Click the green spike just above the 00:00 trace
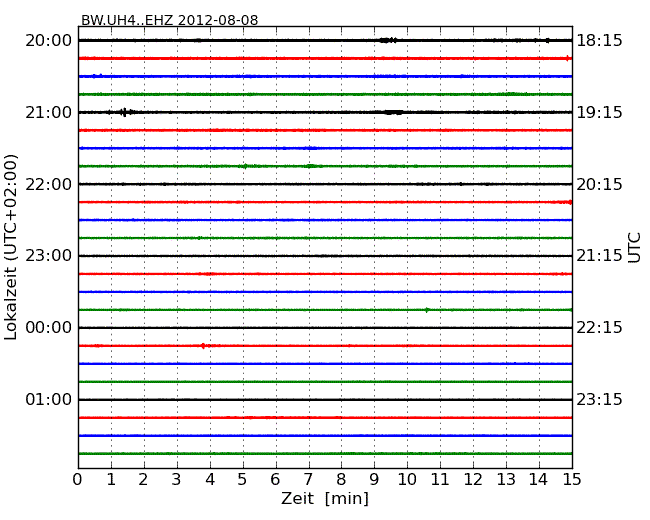 point(427,310)
